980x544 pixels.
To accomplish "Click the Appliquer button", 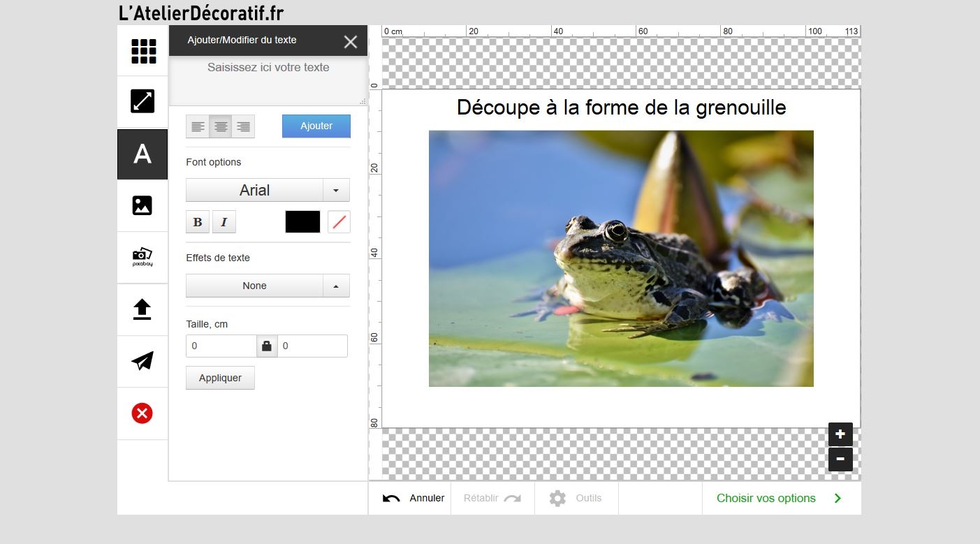I will [220, 378].
